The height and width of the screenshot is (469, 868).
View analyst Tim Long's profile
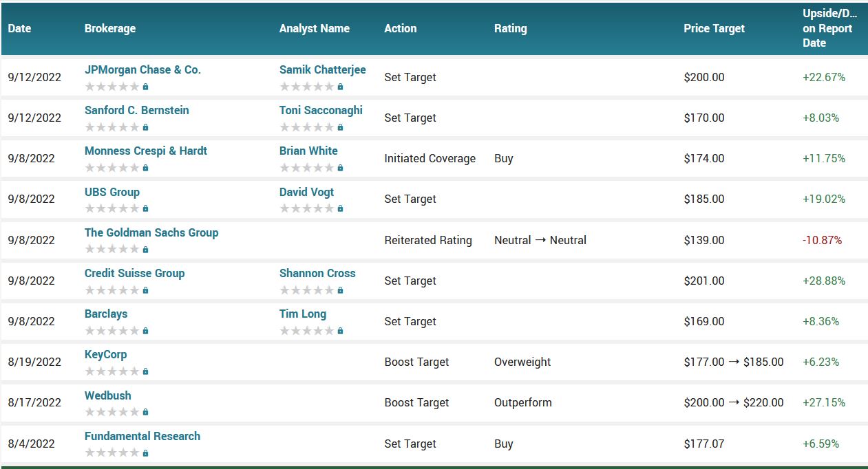click(x=303, y=314)
